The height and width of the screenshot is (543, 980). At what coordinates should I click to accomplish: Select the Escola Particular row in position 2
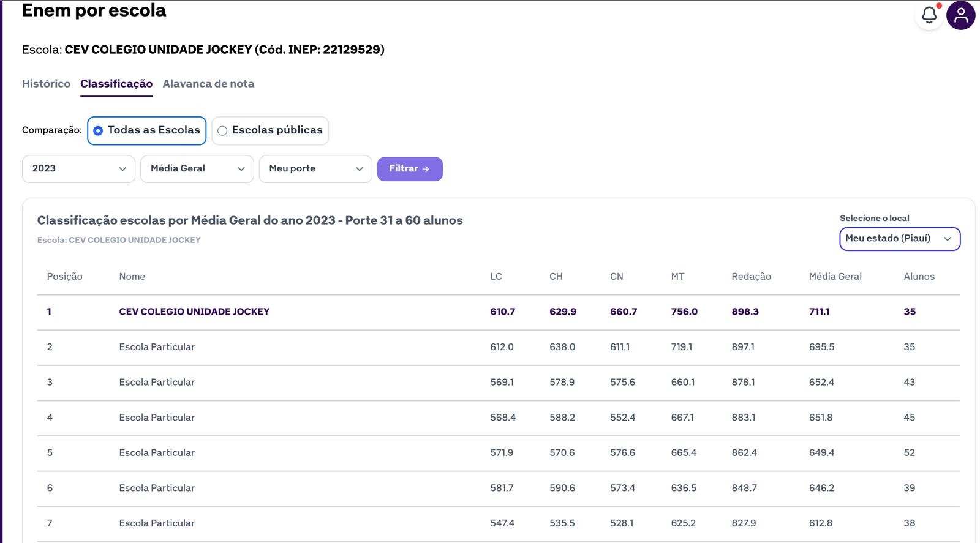[x=157, y=347]
